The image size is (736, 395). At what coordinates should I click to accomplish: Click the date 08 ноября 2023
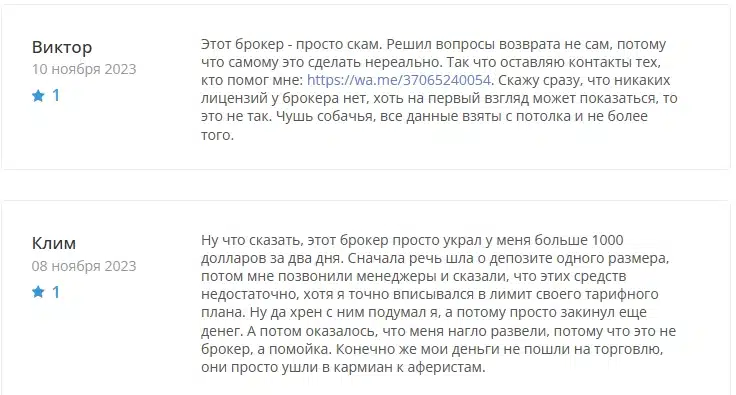click(84, 266)
